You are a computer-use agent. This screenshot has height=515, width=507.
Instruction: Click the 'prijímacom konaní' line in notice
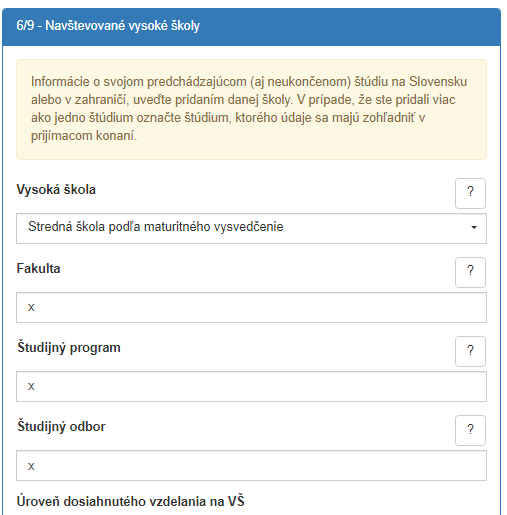click(x=84, y=136)
